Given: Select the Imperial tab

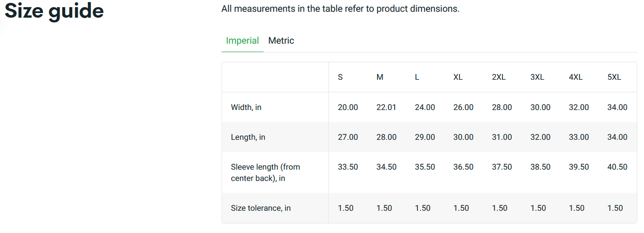Looking at the screenshot, I should [x=242, y=41].
